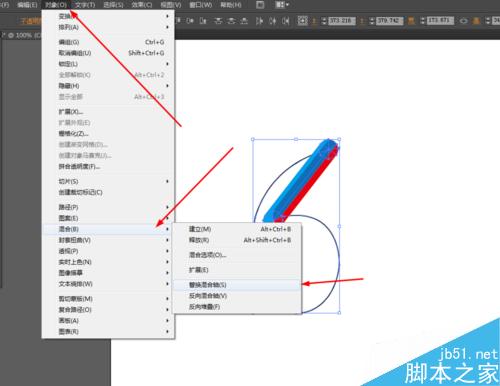Expand the 封套扭曲(V) Envelope Distort submenu

tap(108, 240)
